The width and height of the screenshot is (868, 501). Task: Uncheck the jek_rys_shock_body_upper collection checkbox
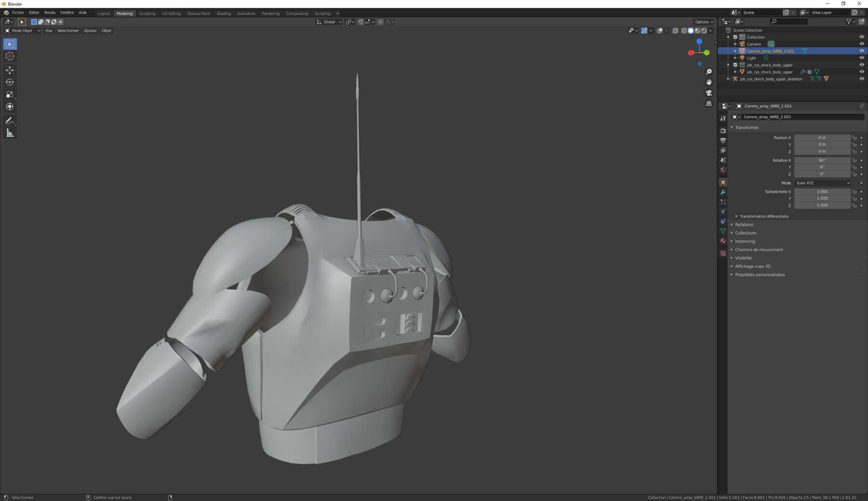tap(735, 65)
